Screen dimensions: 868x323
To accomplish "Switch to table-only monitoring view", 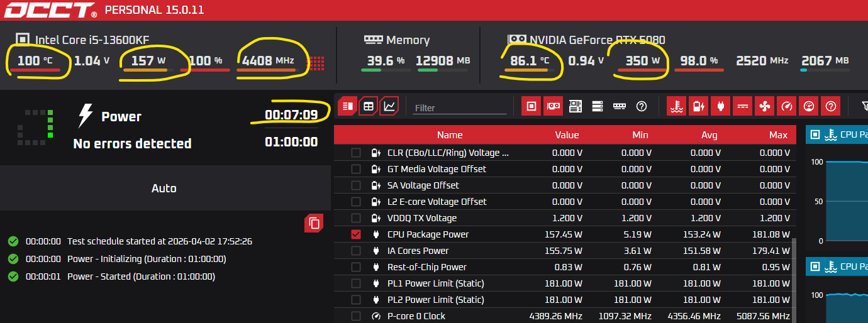I will pos(369,106).
